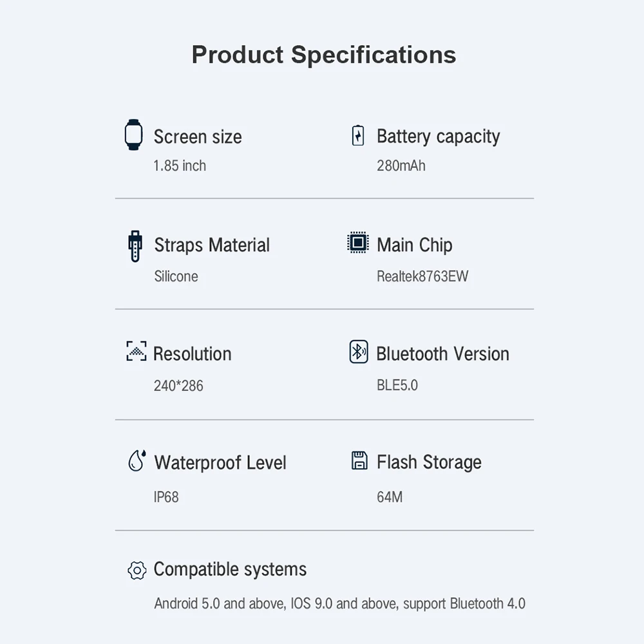Click the smartwatch Screen size icon
This screenshot has height=644, width=644.
tap(133, 135)
